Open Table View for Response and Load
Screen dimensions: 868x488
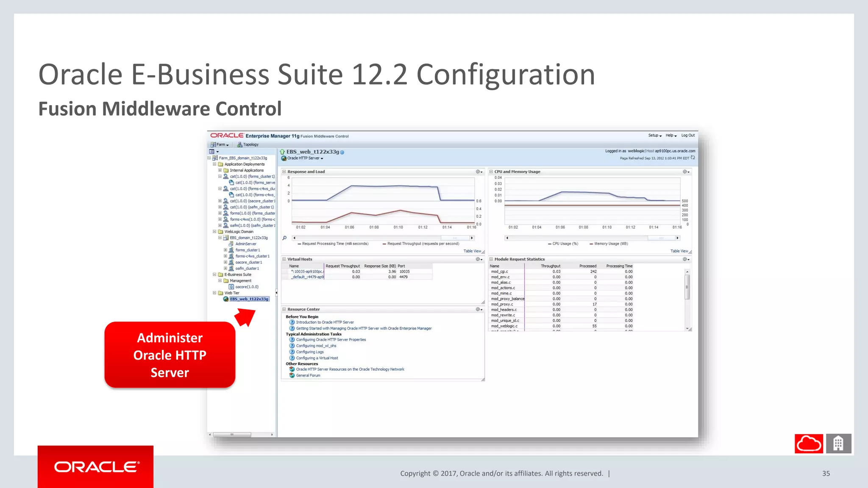(x=472, y=251)
